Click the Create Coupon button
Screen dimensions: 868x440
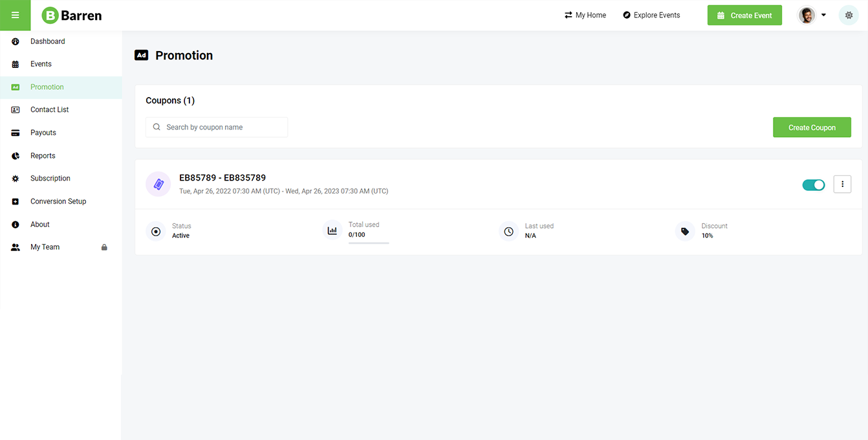click(812, 127)
